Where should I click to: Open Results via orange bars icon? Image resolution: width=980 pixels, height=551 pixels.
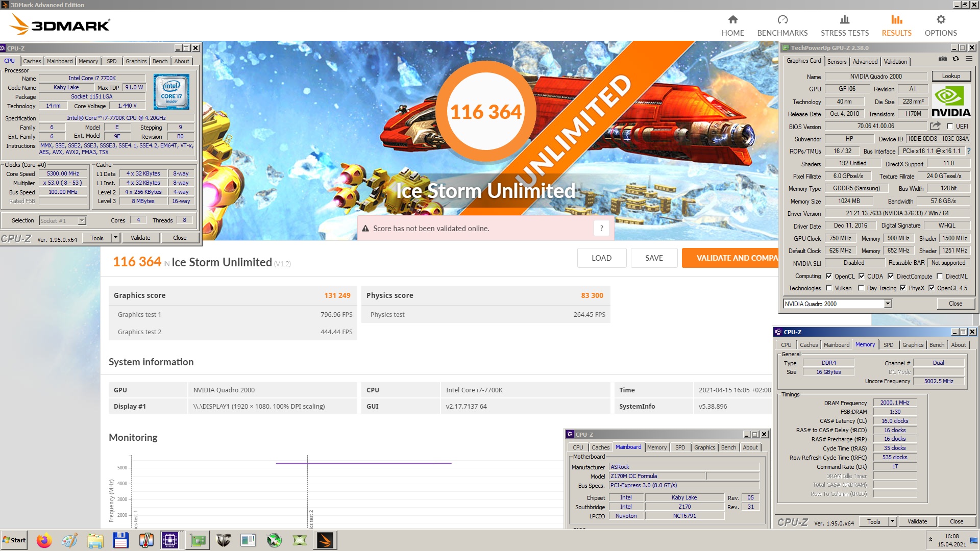[x=897, y=19]
